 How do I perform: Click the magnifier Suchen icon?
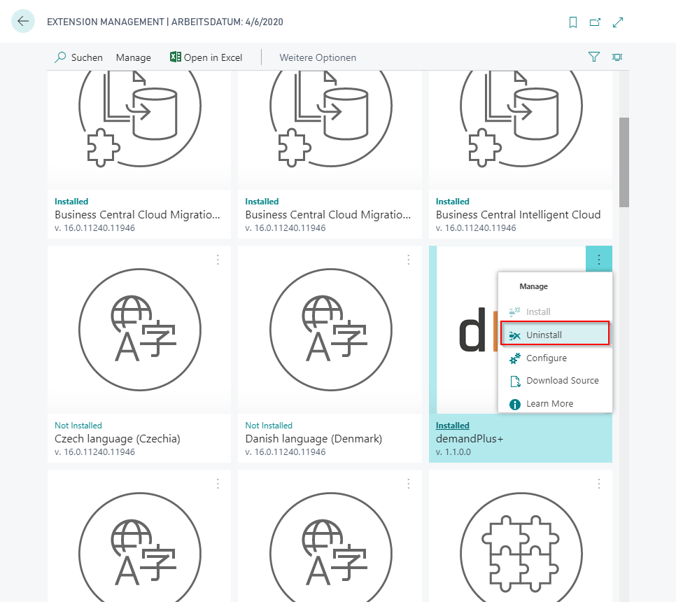(x=60, y=57)
